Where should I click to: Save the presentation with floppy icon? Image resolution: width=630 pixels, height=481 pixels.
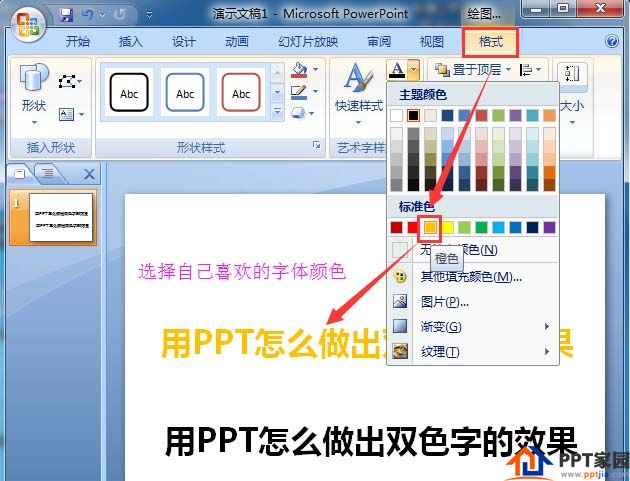(66, 15)
